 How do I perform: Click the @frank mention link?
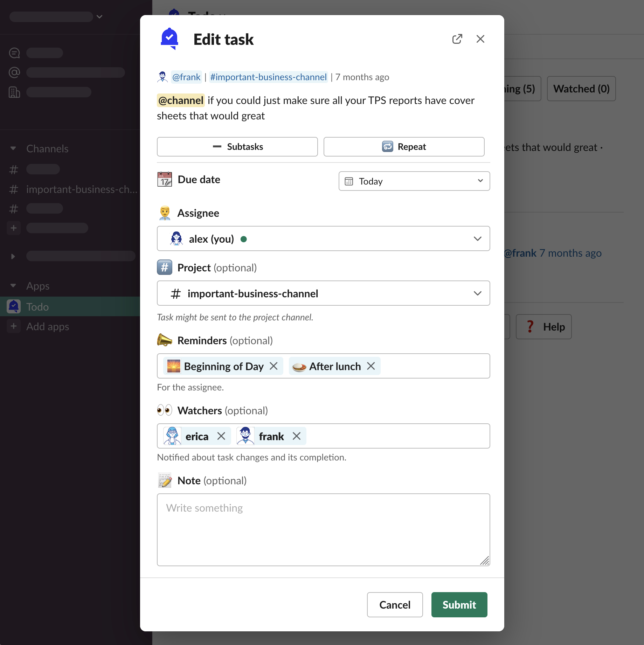click(186, 77)
